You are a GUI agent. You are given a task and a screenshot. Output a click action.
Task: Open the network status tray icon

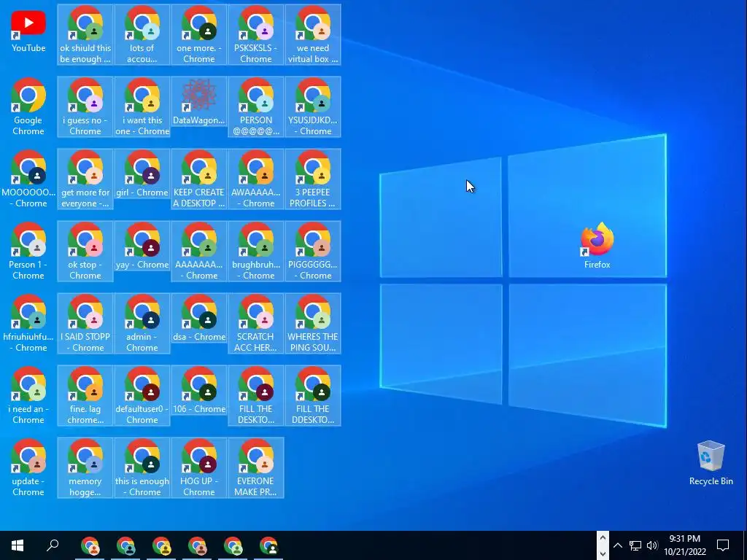(635, 545)
